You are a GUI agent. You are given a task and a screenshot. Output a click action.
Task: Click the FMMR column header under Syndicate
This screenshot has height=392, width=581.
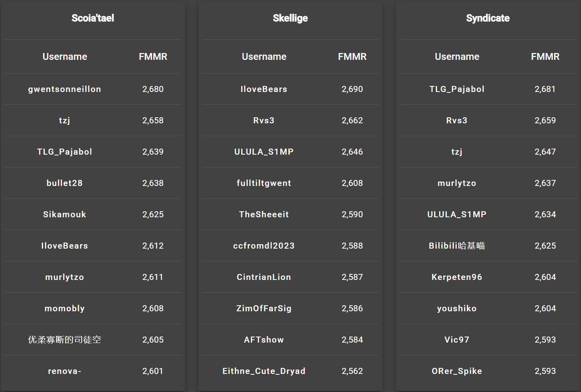coord(545,57)
